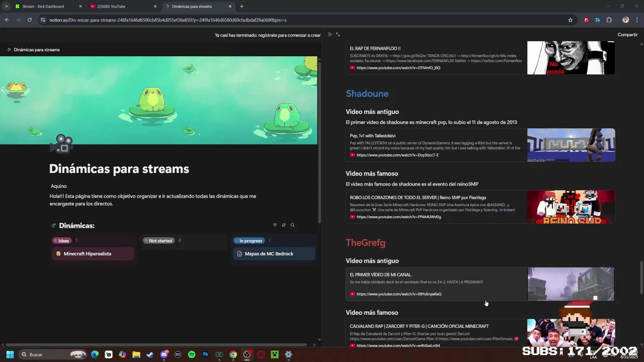Open Chrome three-dot menu
Image resolution: width=644 pixels, height=362 pixels.
tap(637, 20)
